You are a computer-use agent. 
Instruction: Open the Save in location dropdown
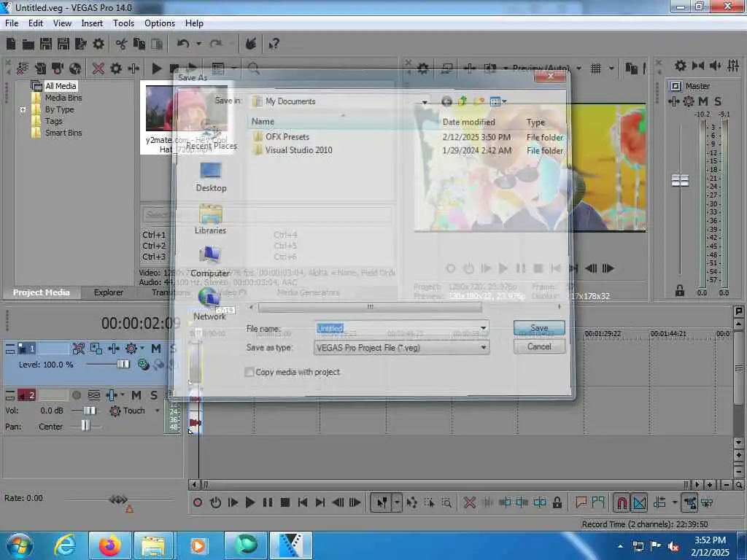[424, 101]
